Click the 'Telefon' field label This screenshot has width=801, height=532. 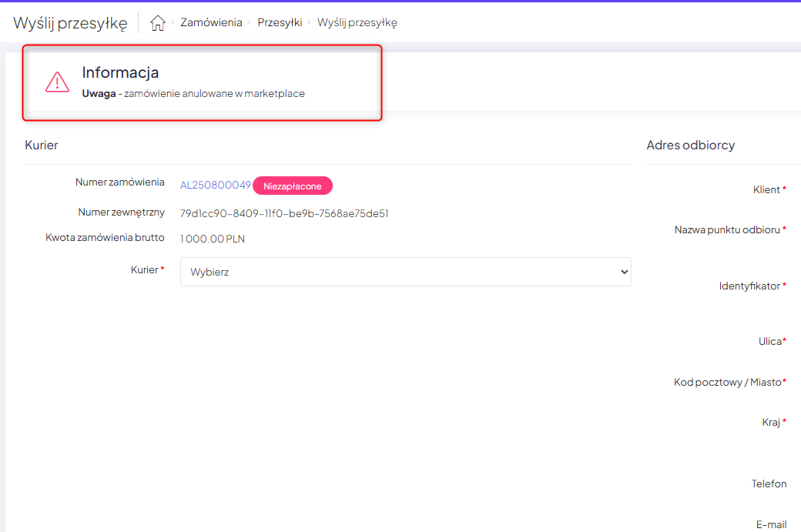coord(769,483)
